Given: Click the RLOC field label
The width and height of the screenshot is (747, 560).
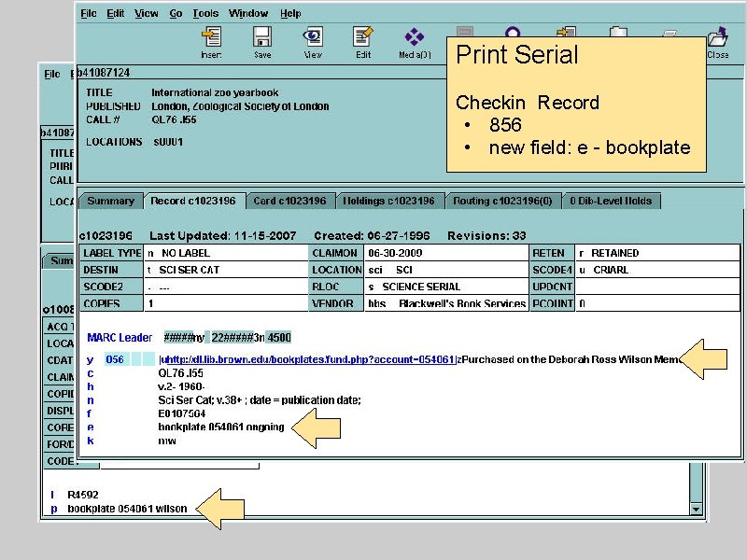Looking at the screenshot, I should coord(336,287).
